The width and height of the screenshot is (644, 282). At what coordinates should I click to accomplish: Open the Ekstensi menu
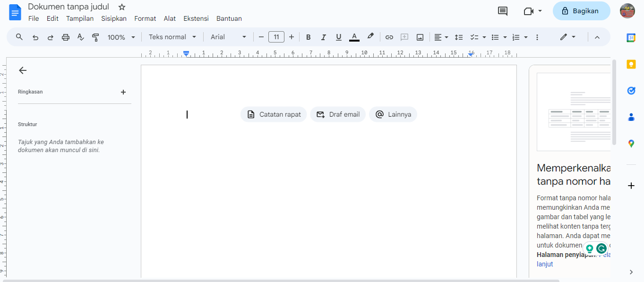click(196, 19)
